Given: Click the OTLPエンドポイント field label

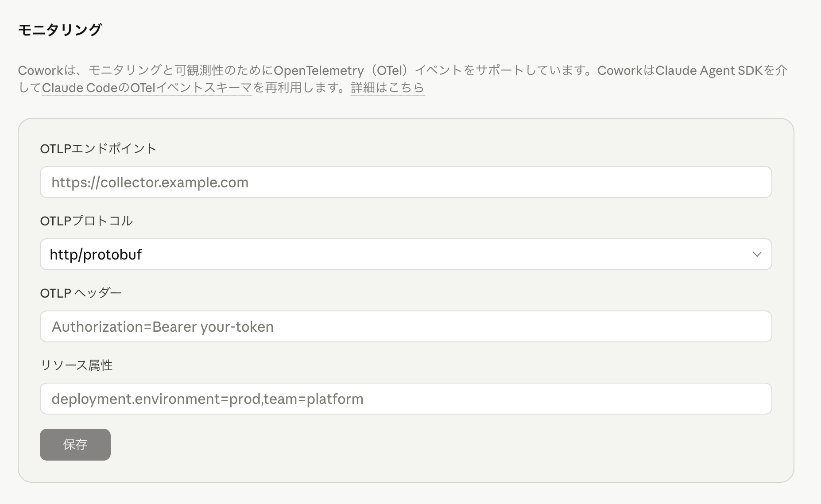Looking at the screenshot, I should (x=98, y=148).
